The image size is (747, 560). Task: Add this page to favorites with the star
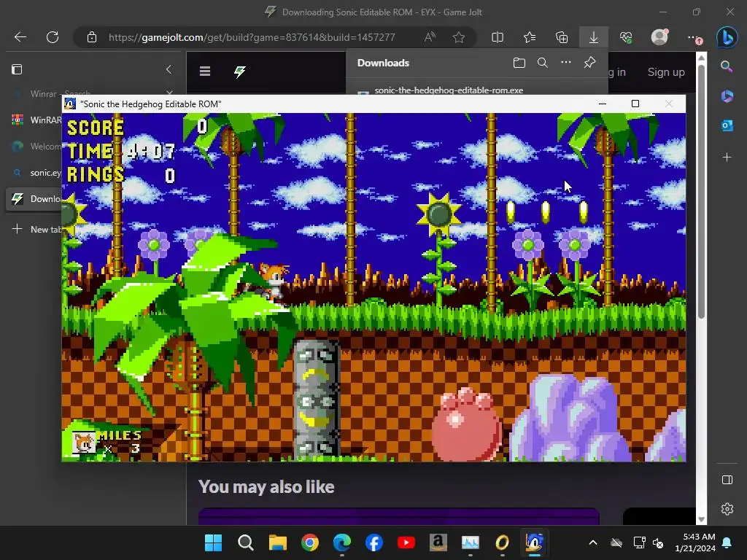[x=459, y=37]
